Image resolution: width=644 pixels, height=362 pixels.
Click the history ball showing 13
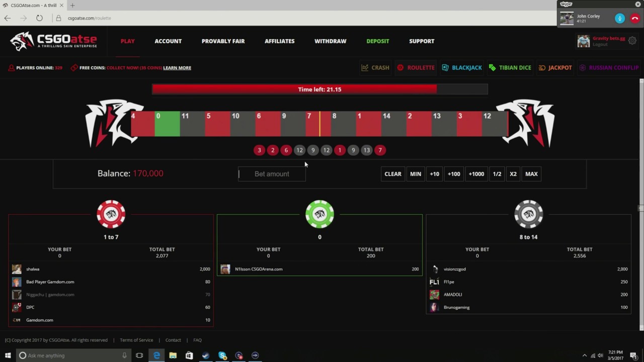tap(367, 150)
